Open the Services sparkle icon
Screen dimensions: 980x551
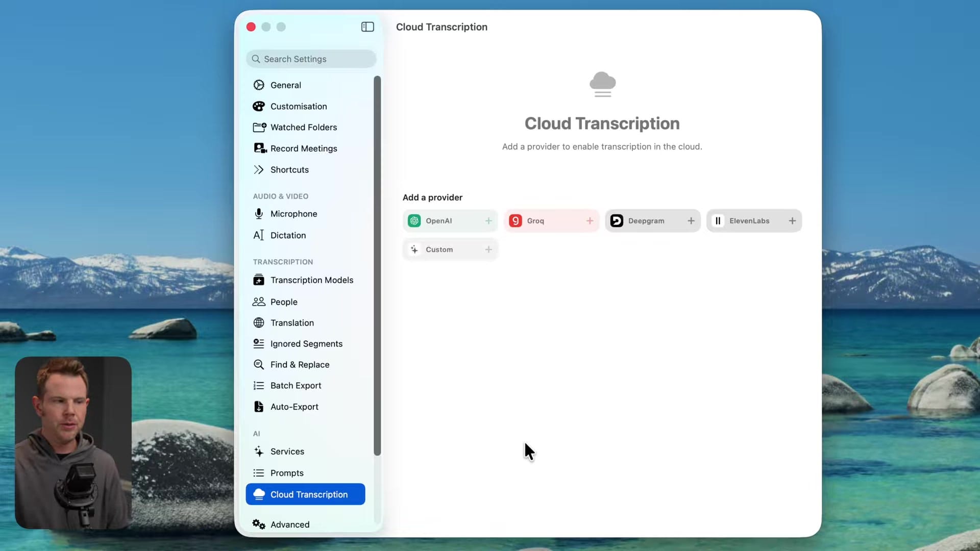[x=259, y=452]
